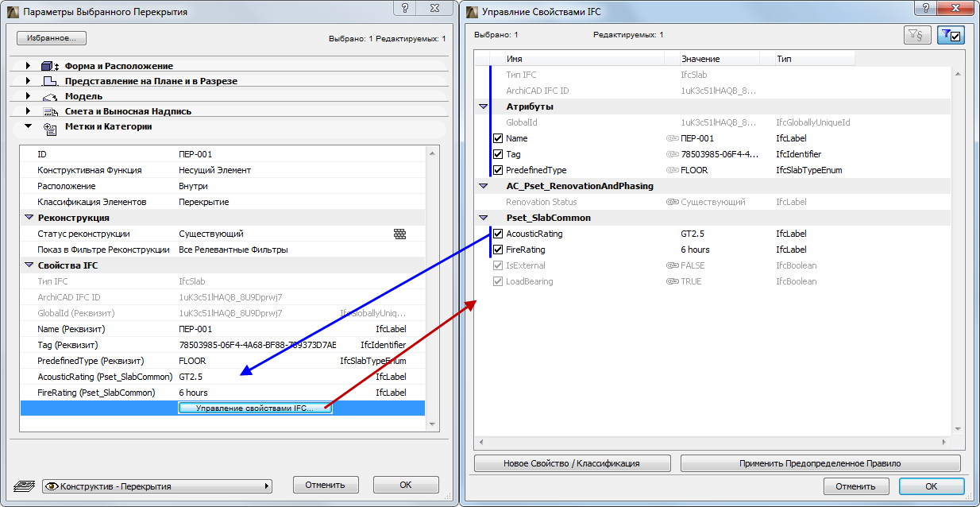
Task: Click scrollbar down arrow in properties list
Action: [432, 425]
